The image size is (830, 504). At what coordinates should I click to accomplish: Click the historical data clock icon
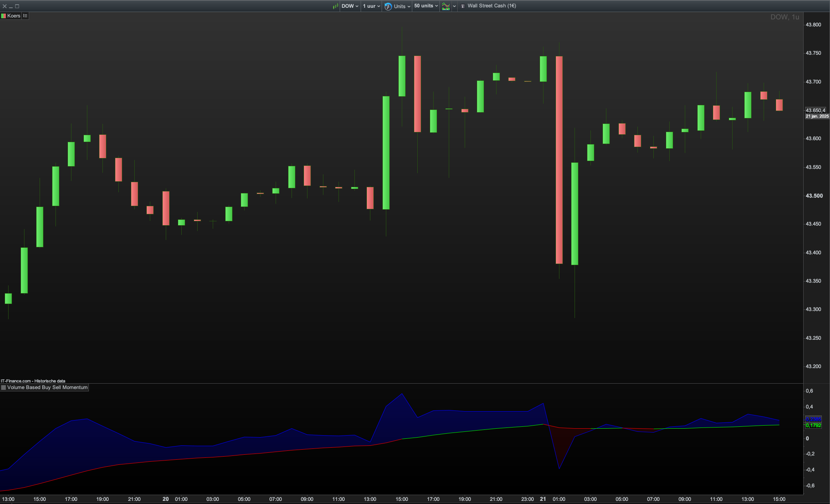(x=388, y=6)
